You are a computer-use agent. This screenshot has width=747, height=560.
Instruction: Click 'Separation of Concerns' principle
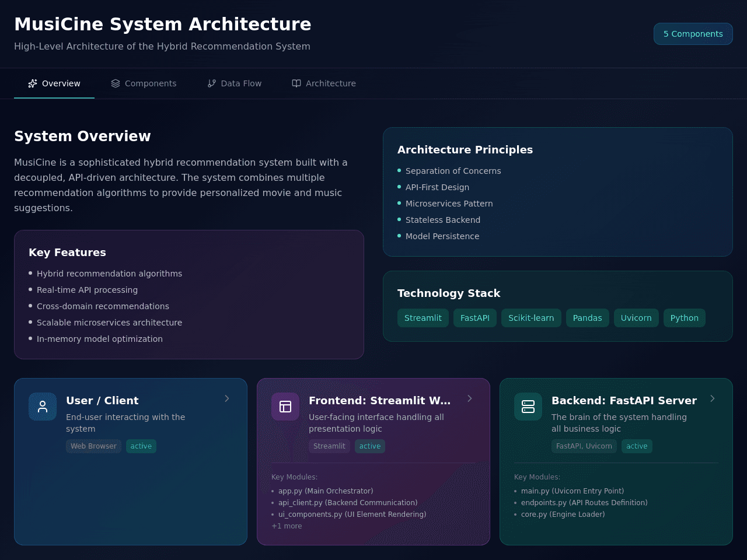453,171
